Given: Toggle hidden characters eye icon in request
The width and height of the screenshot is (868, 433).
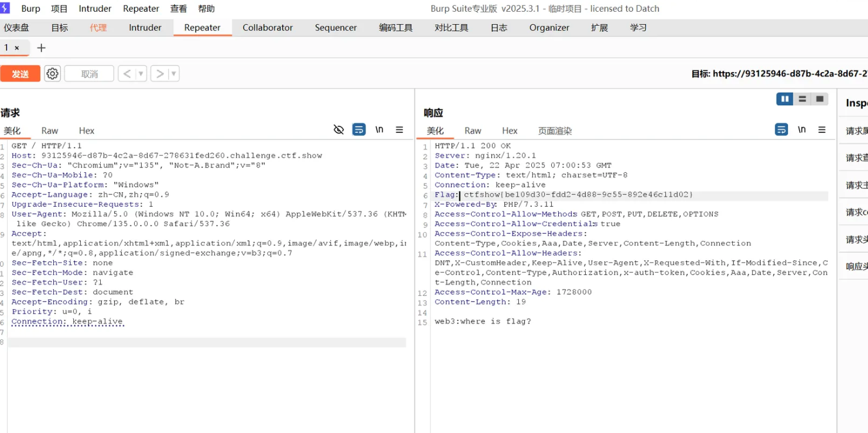Looking at the screenshot, I should [x=339, y=129].
